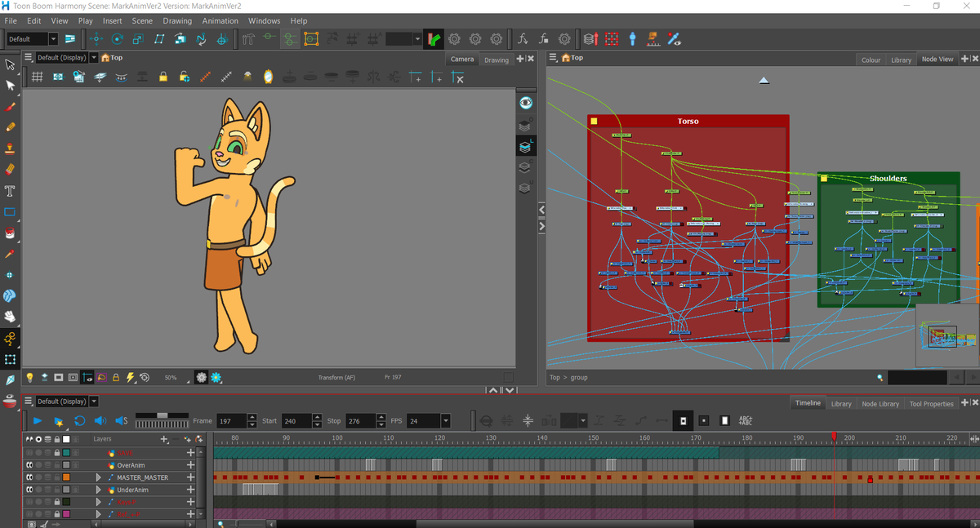
Task: Toggle the eye preview mode in Camera view
Action: click(526, 103)
